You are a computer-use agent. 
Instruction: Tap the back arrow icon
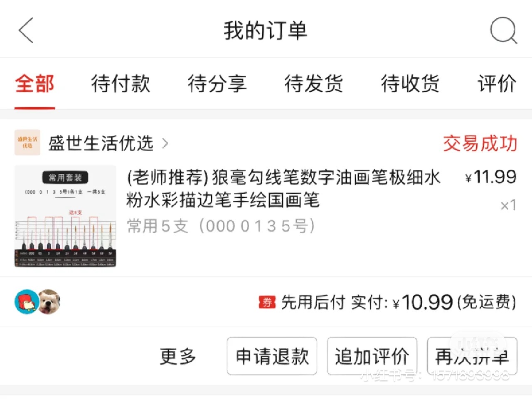tap(26, 30)
